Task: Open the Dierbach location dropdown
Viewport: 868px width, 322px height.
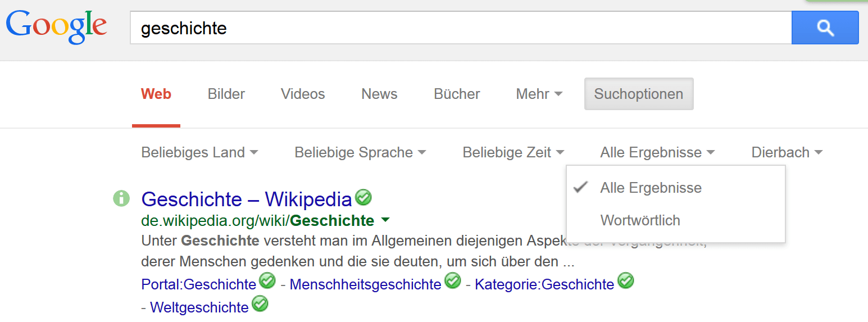Action: click(x=787, y=152)
